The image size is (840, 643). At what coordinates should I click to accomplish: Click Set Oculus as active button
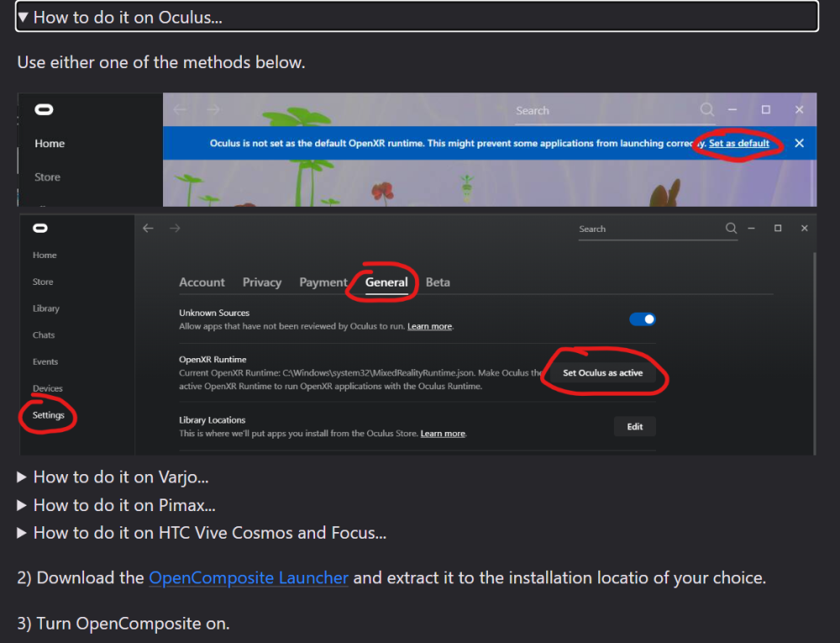[x=602, y=373]
